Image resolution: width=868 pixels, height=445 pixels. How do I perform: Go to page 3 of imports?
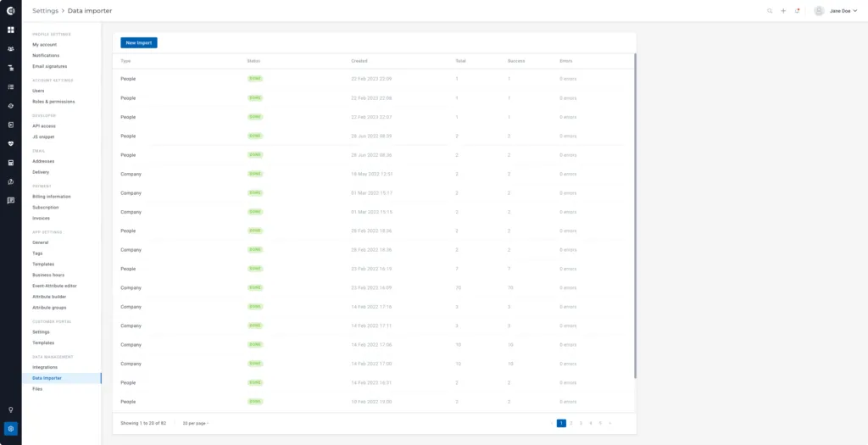pos(581,424)
